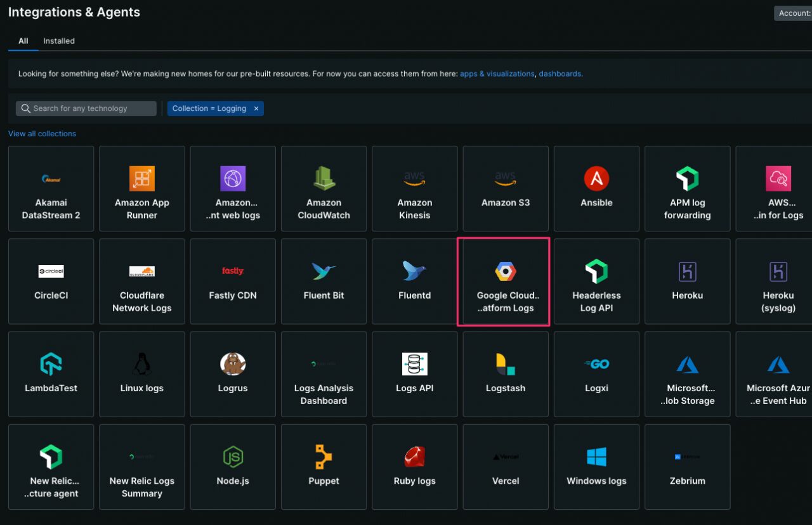
Task: Select the Amazon App Runner orange icon
Action: point(142,179)
